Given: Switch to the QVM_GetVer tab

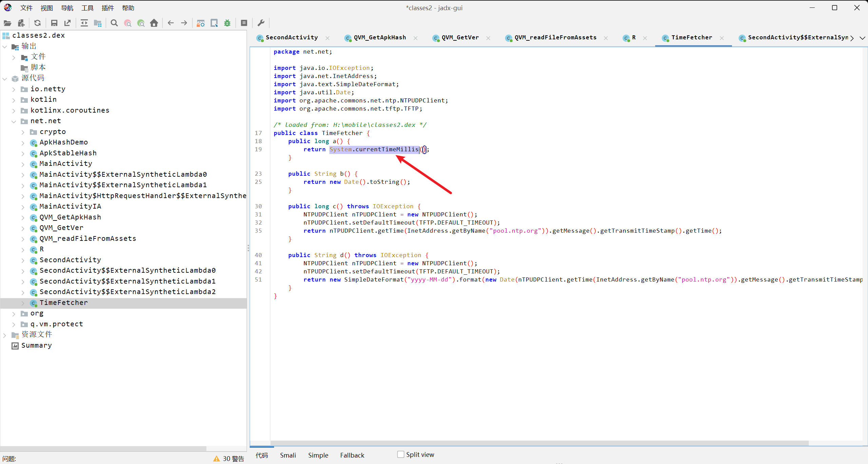Looking at the screenshot, I should (x=460, y=38).
